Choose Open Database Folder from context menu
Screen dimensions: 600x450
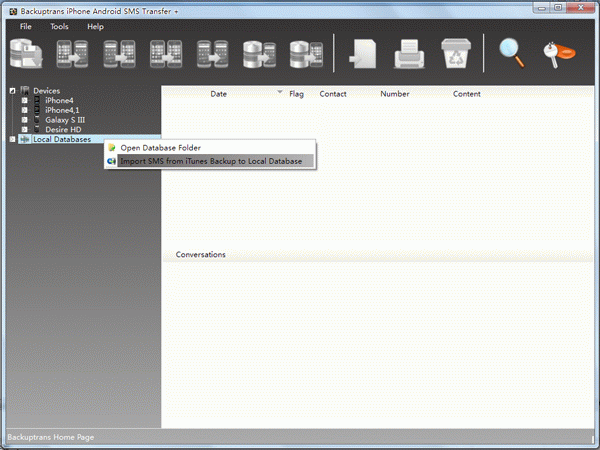point(210,148)
